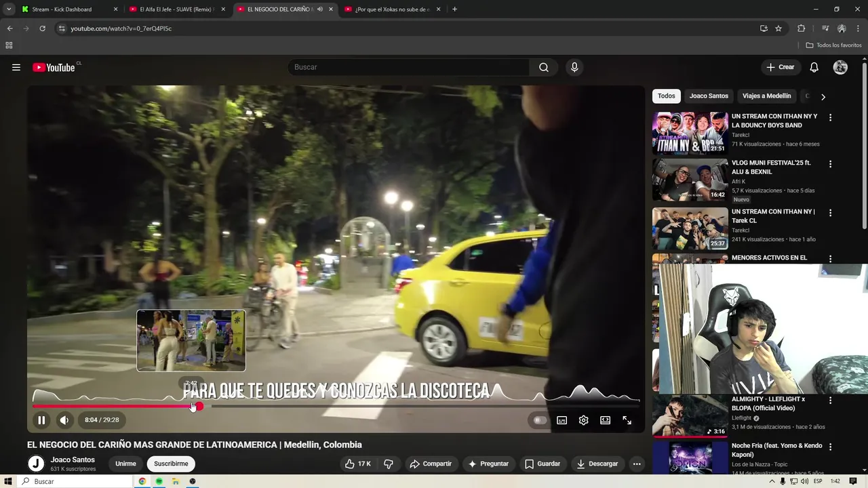Image resolution: width=868 pixels, height=488 pixels.
Task: Mute audio icon on the CARIÑO tab
Action: [319, 9]
